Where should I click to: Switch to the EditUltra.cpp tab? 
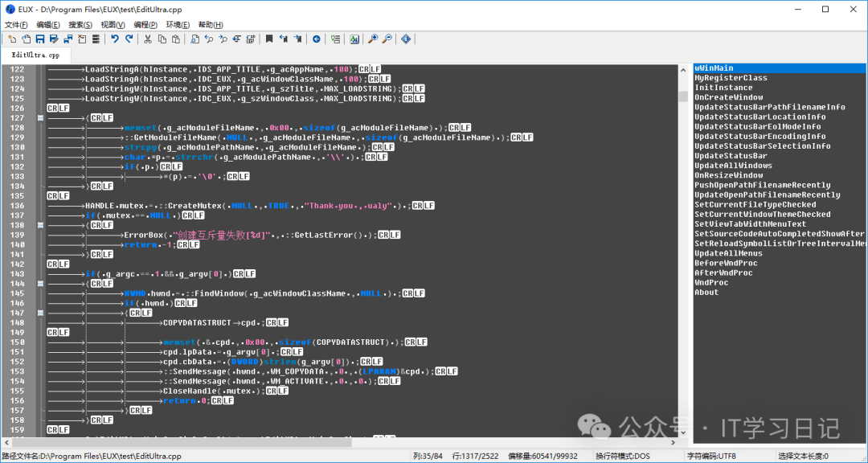pos(35,55)
